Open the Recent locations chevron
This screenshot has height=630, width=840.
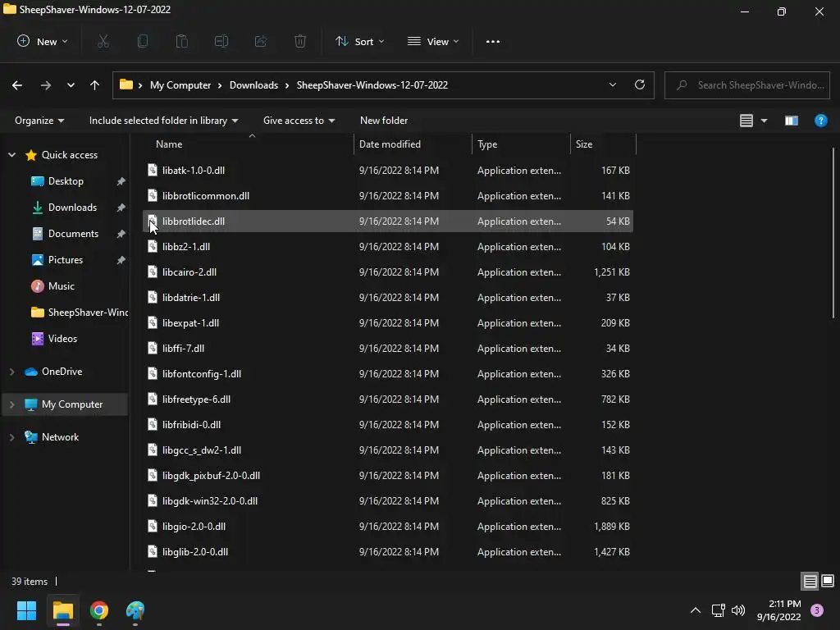coord(71,85)
